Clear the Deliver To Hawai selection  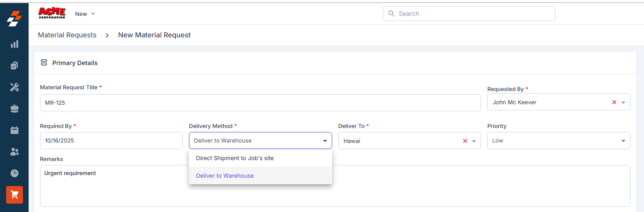coord(465,141)
